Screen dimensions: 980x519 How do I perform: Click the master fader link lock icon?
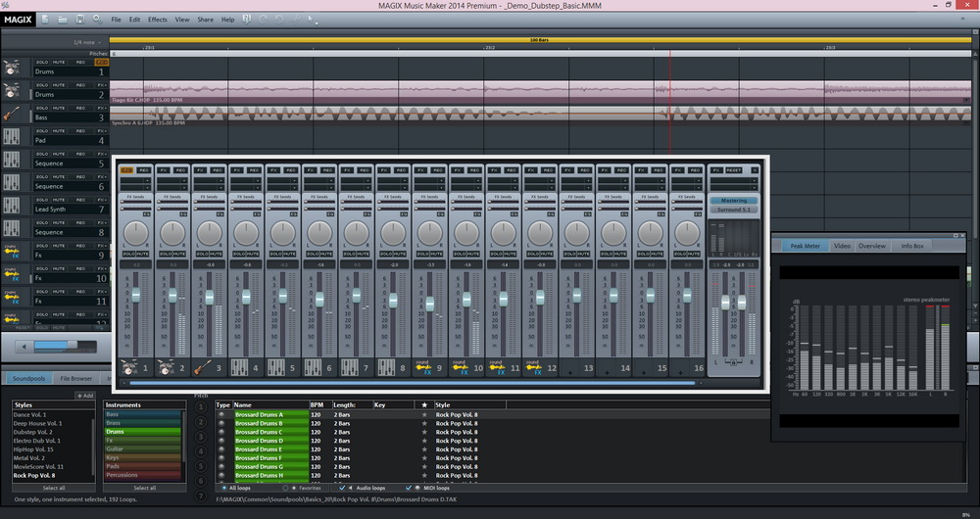click(x=734, y=361)
